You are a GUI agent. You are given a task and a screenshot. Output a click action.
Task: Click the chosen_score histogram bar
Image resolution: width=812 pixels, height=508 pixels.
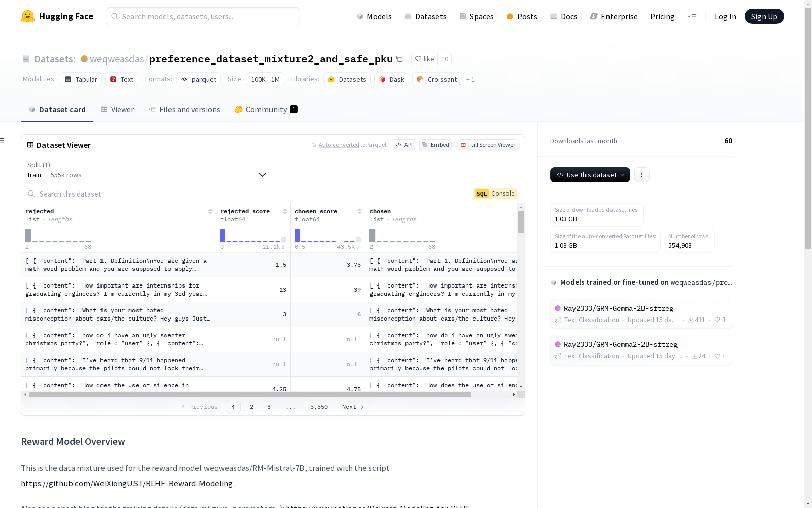pos(297,235)
